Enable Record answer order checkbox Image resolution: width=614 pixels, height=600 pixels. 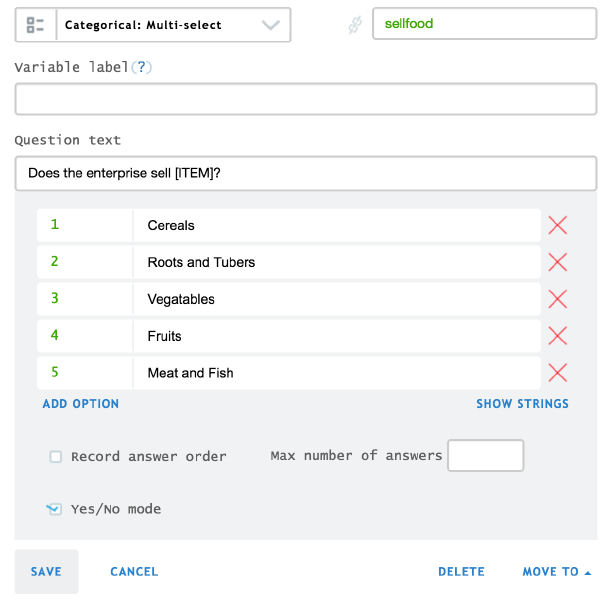(x=56, y=457)
